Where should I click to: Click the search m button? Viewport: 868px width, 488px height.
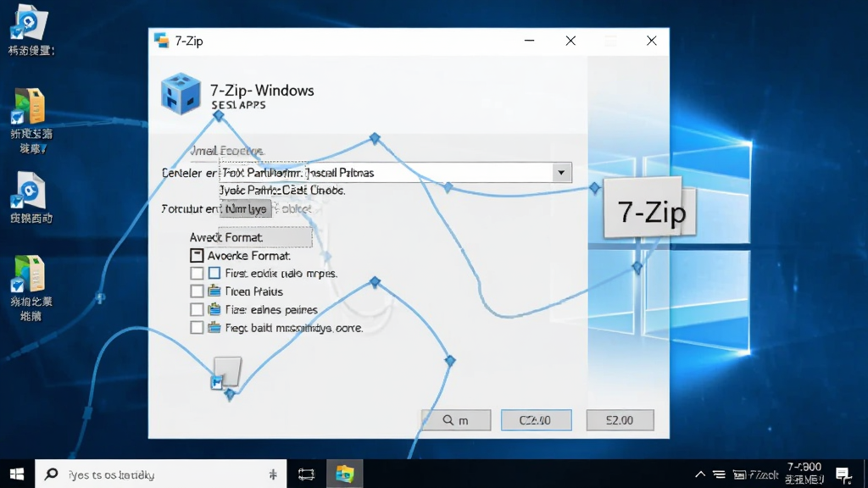[x=455, y=420]
